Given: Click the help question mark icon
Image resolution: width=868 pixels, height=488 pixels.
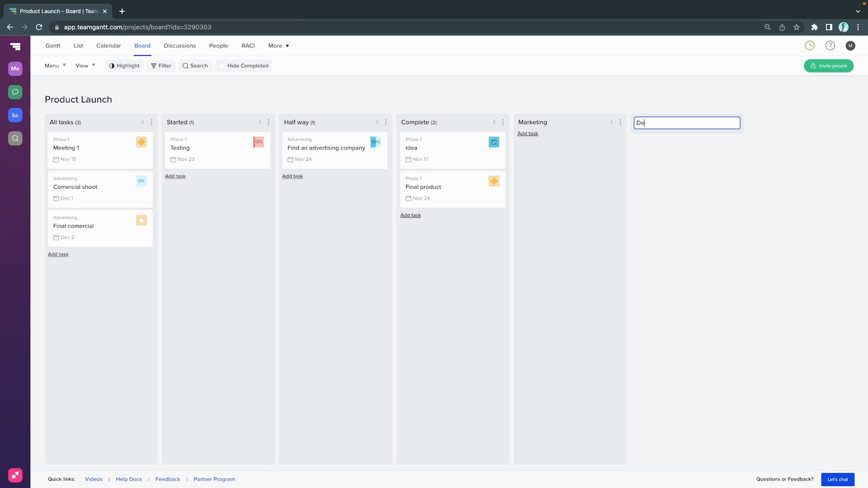Looking at the screenshot, I should pyautogui.click(x=830, y=45).
